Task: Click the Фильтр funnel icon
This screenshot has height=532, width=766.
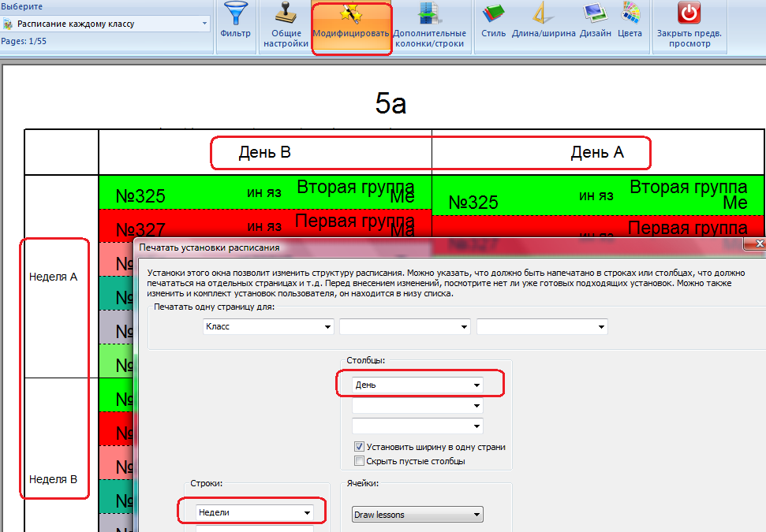Action: click(234, 14)
